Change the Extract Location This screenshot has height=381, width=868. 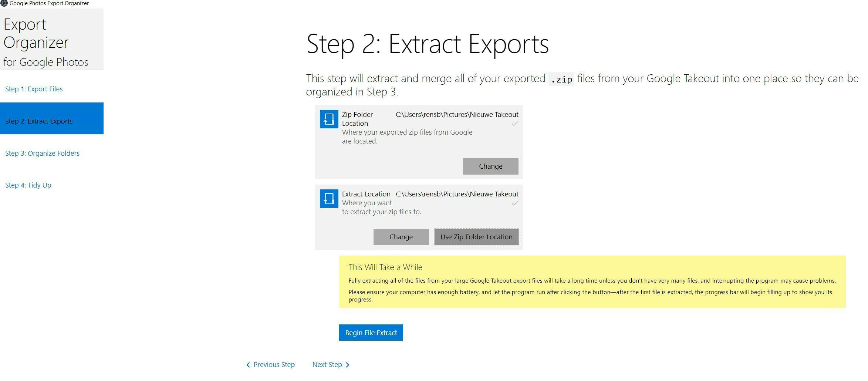coord(401,237)
